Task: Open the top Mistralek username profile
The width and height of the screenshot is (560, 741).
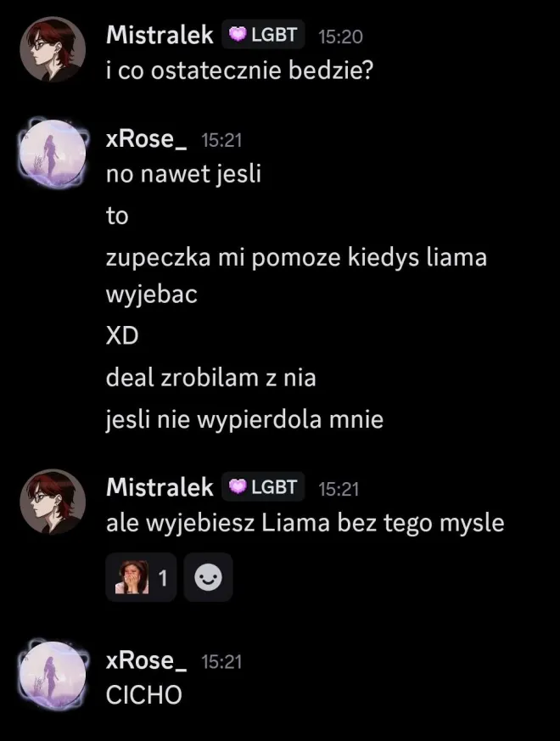Action: coord(160,35)
